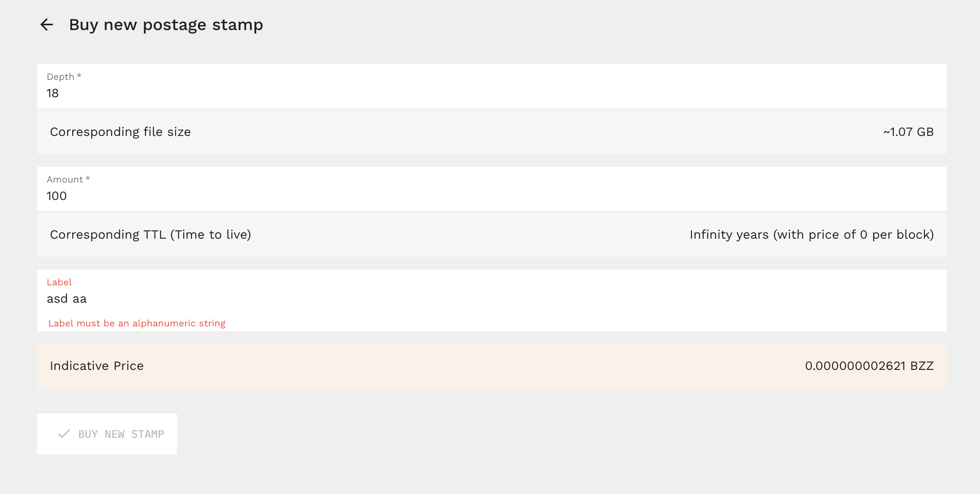Click the alphanumeric string error message
This screenshot has height=494, width=980.
pos(137,323)
